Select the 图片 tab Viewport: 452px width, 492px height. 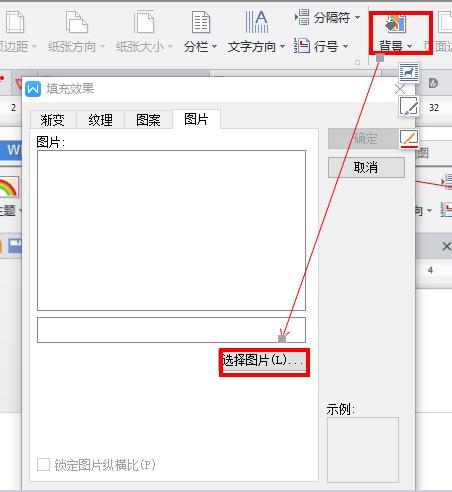click(x=196, y=119)
